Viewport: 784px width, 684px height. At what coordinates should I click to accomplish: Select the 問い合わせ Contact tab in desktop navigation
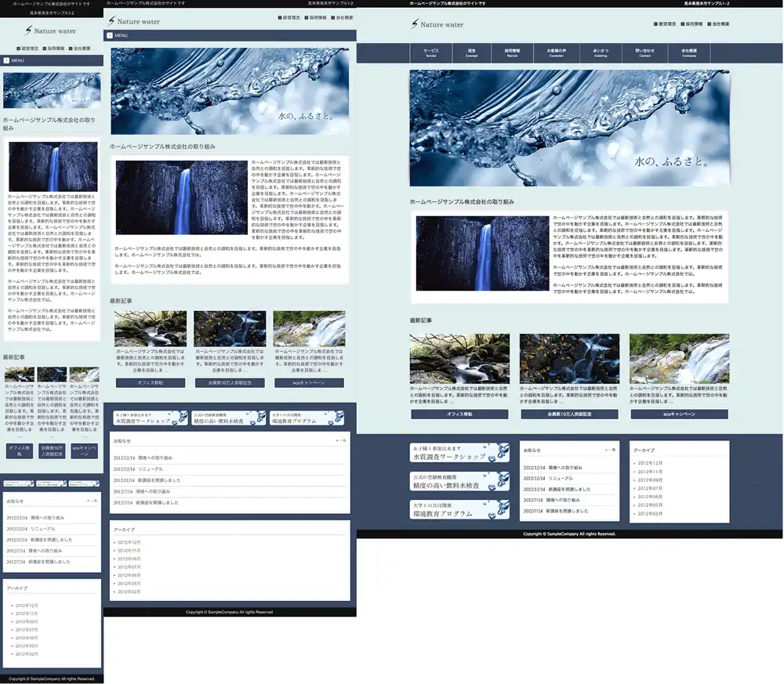[x=644, y=52]
